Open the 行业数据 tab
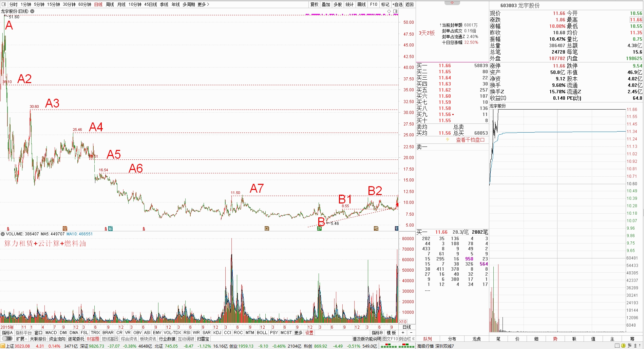644x349 pixels. coord(167,339)
